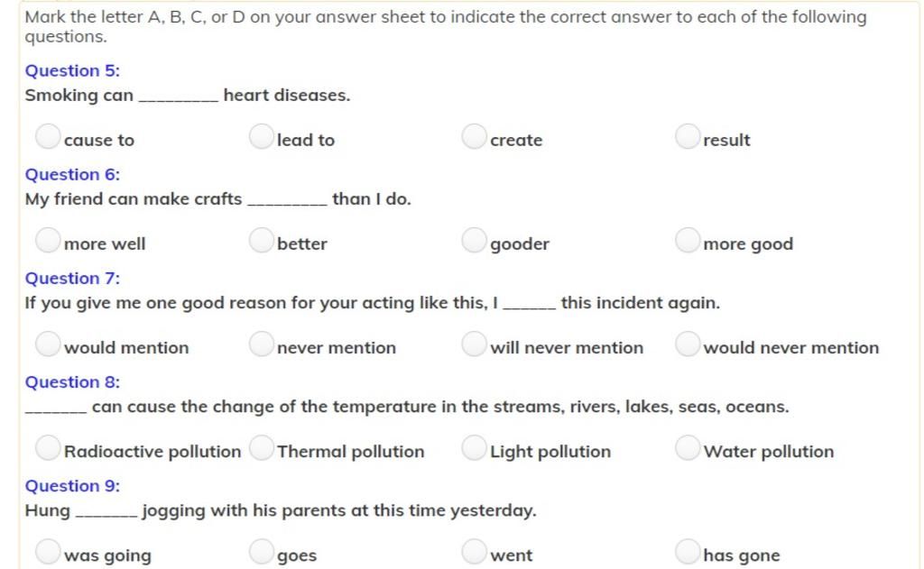Pick 'went' radio button
Viewport: 924px width, 569px height.
tap(474, 552)
